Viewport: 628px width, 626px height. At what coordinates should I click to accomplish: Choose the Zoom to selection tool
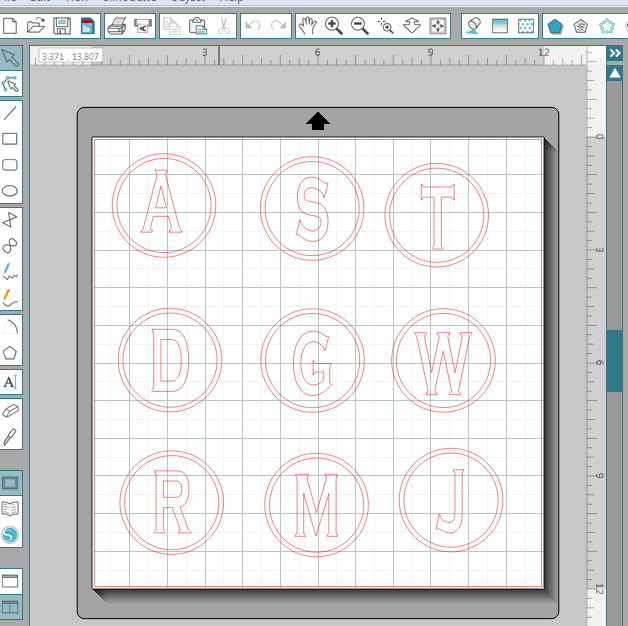[x=386, y=26]
